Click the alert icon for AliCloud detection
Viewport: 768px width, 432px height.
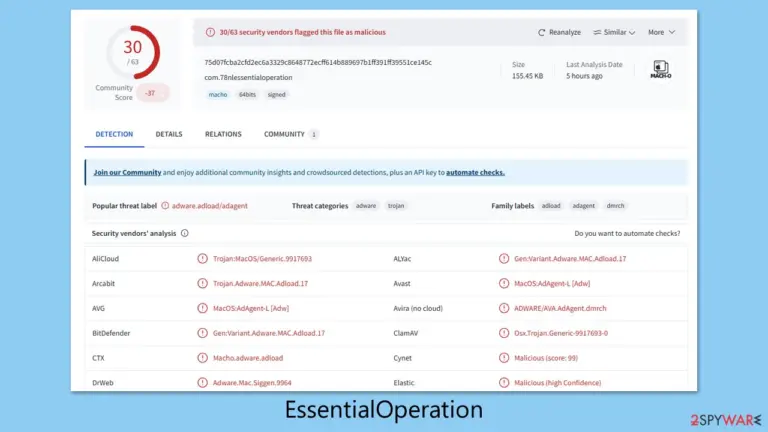tap(202, 259)
